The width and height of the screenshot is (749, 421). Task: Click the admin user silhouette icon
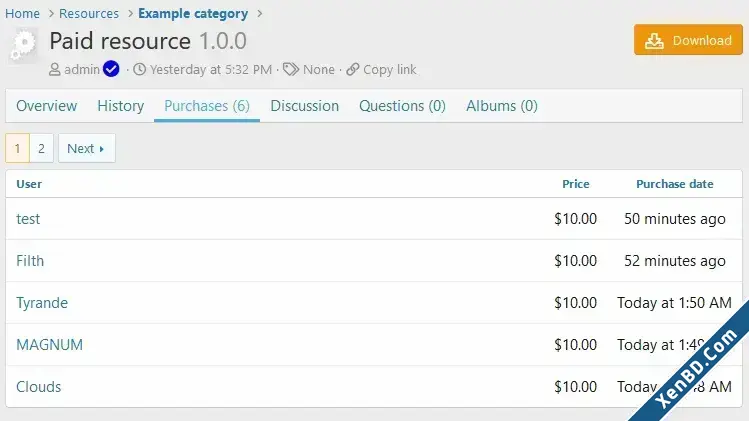(55, 70)
